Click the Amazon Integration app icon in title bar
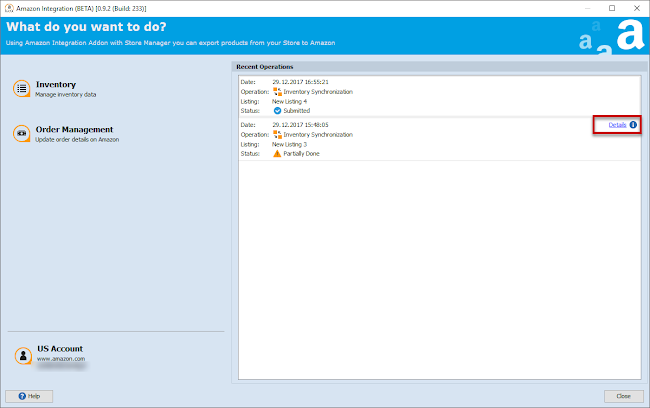Viewport: 650px width, 408px height. (x=9, y=8)
